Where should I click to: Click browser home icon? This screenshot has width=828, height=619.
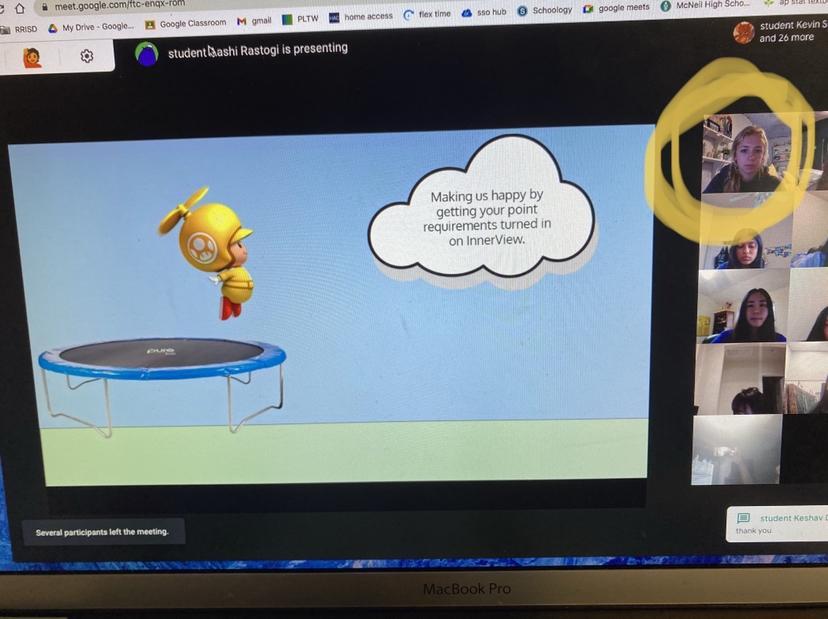[x=20, y=8]
